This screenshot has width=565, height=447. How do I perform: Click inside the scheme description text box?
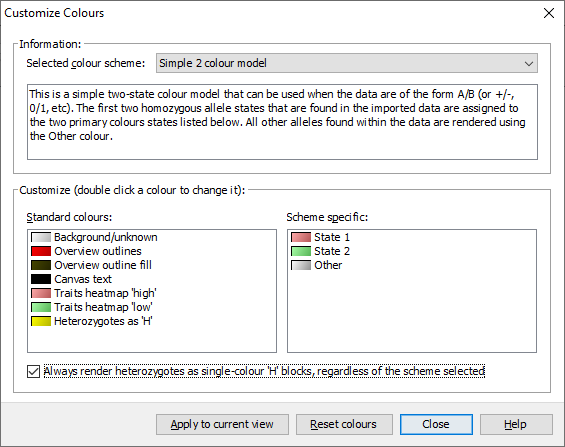282,122
